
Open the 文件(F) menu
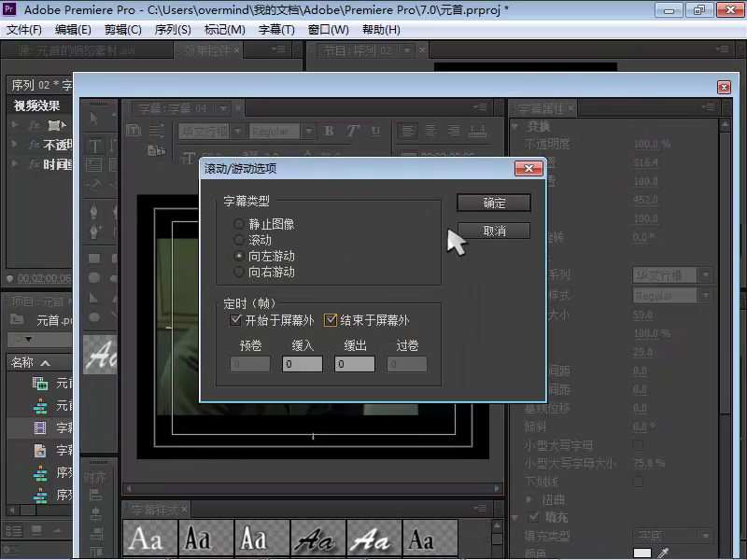(x=24, y=30)
